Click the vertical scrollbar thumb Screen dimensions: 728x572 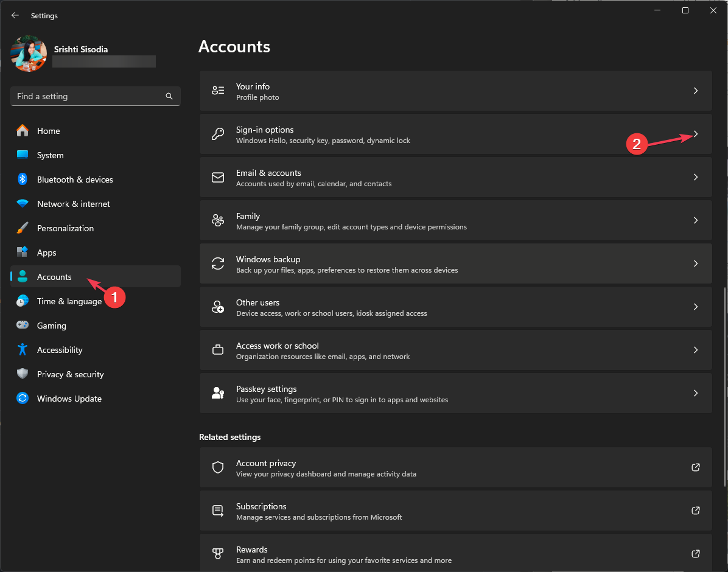[725, 387]
